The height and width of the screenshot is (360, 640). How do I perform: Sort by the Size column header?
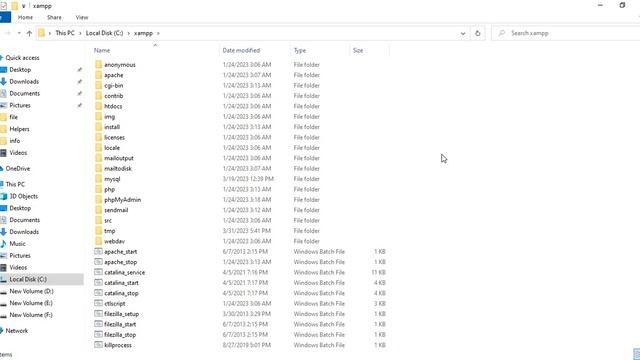[x=358, y=51]
